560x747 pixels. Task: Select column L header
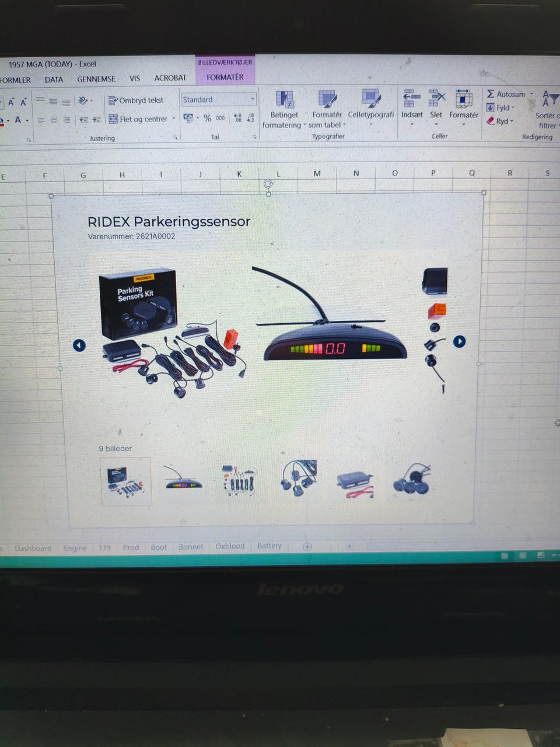point(278,174)
